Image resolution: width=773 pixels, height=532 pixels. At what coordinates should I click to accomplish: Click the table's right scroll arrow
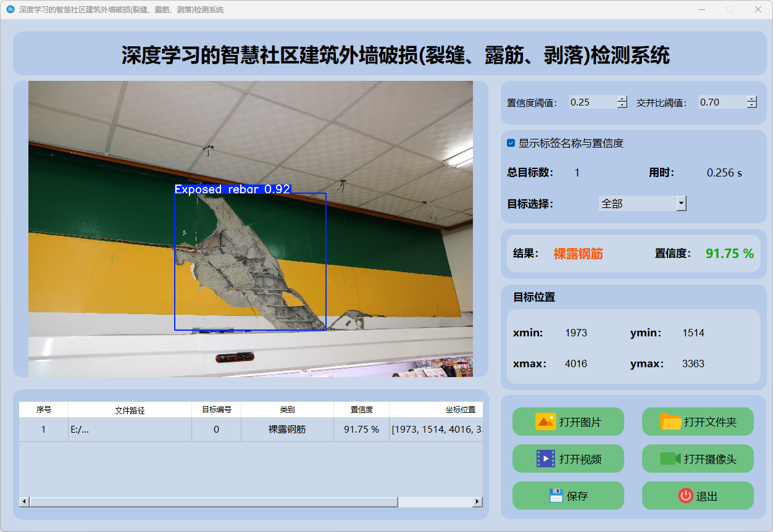click(x=477, y=502)
